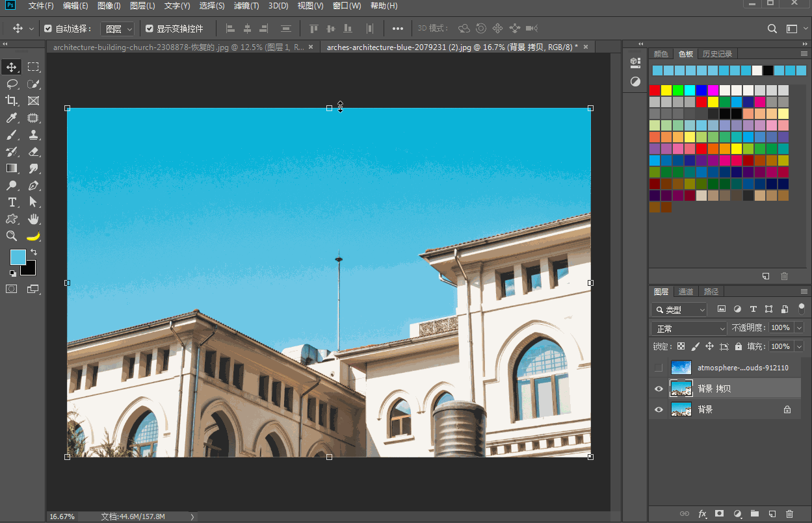Open the 滤镜(T) menu
Screen dimensions: 812x523
pyautogui.click(x=245, y=6)
